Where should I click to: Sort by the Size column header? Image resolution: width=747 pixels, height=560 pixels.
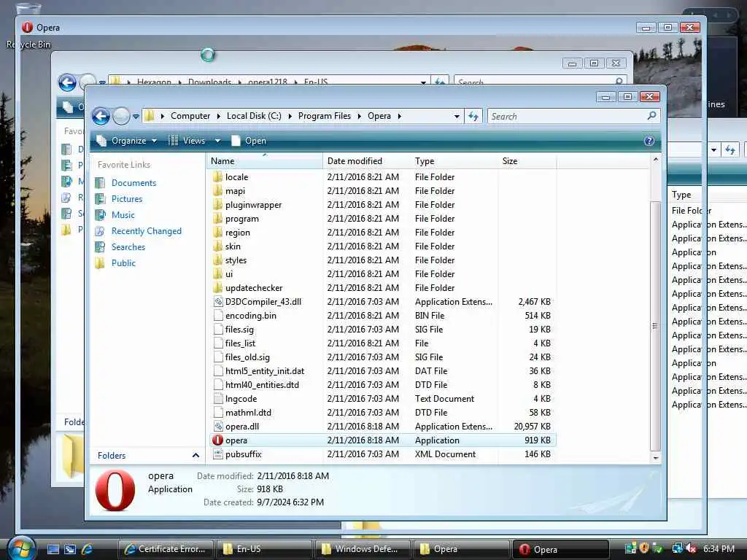coord(527,161)
